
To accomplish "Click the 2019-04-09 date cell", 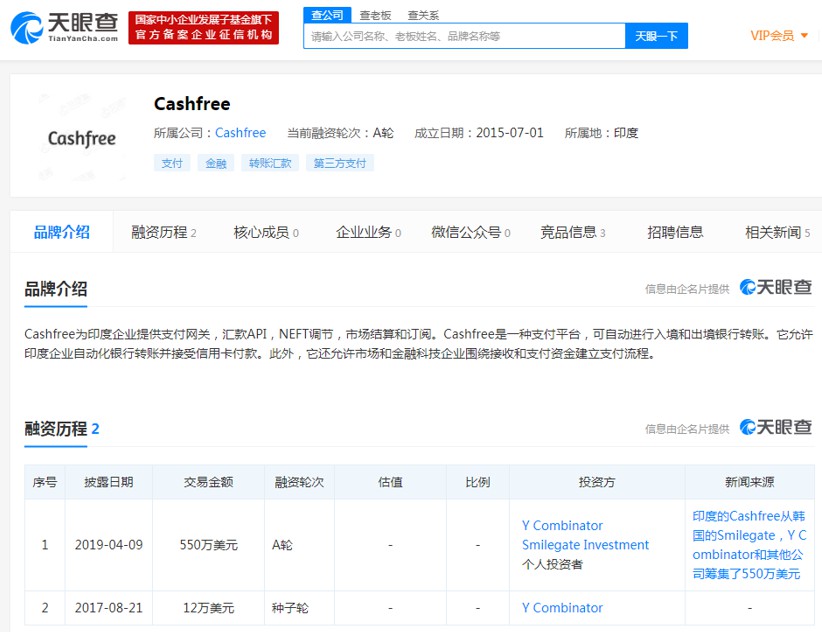I will (x=109, y=545).
